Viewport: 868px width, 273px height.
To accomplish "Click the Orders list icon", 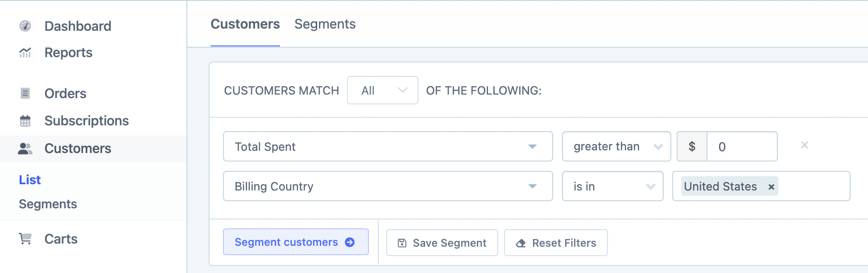I will 25,94.
